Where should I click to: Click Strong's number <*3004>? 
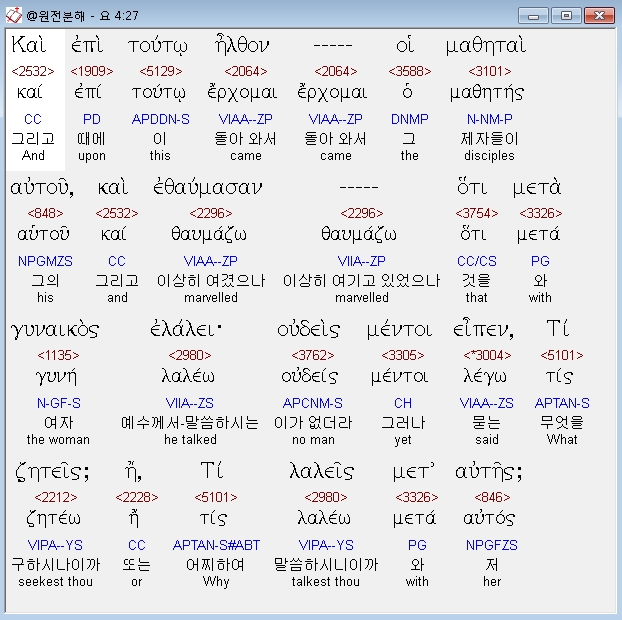pos(487,355)
